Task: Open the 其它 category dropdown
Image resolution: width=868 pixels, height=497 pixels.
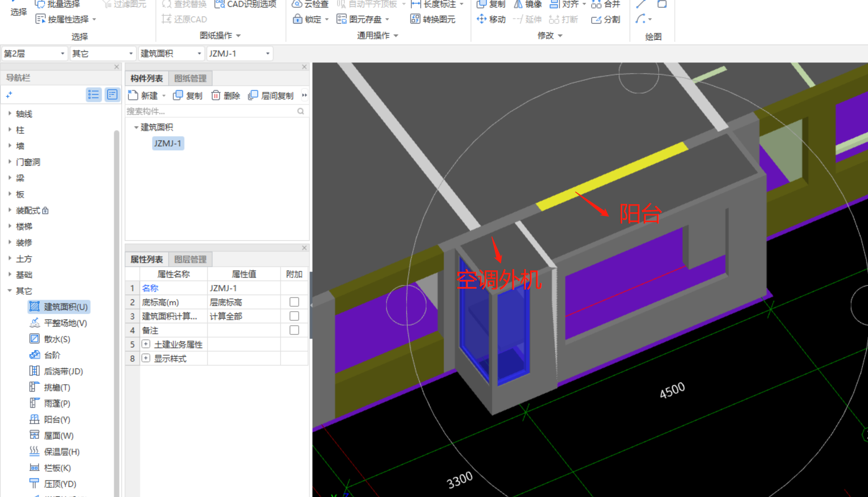Action: [103, 54]
